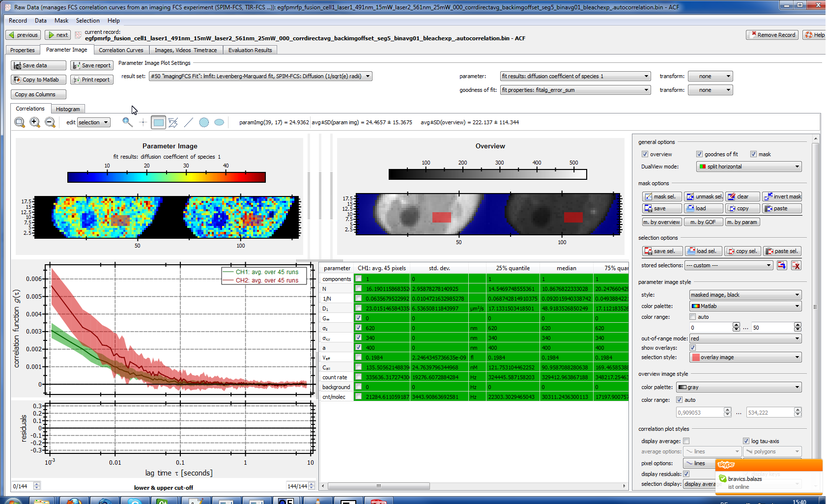The image size is (826, 504).
Task: Open the out-of-range mode dropdown
Action: click(x=745, y=338)
